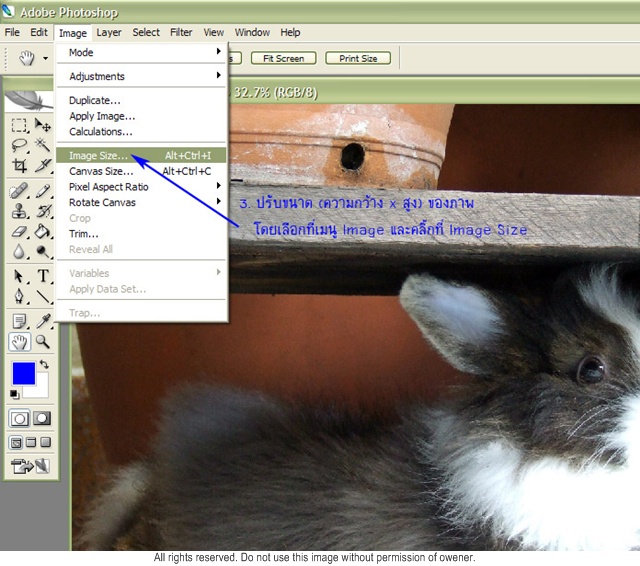Select the Paint Bucket tool
Image resolution: width=640 pixels, height=566 pixels.
click(42, 231)
